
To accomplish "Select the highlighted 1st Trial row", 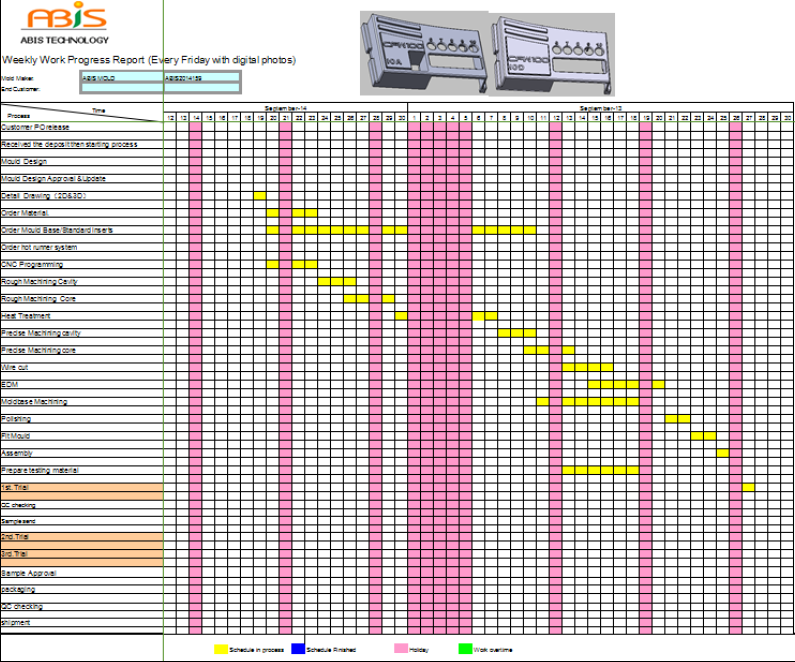I will [81, 490].
